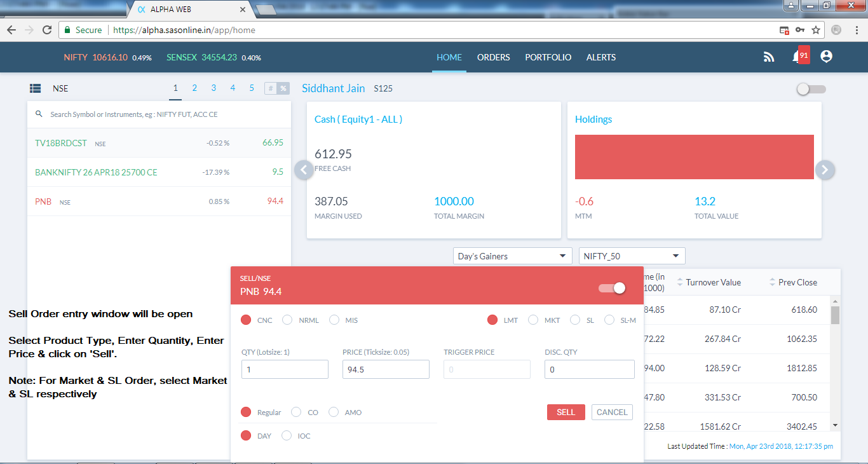
Task: Click the browser address bar URL
Action: [x=184, y=30]
